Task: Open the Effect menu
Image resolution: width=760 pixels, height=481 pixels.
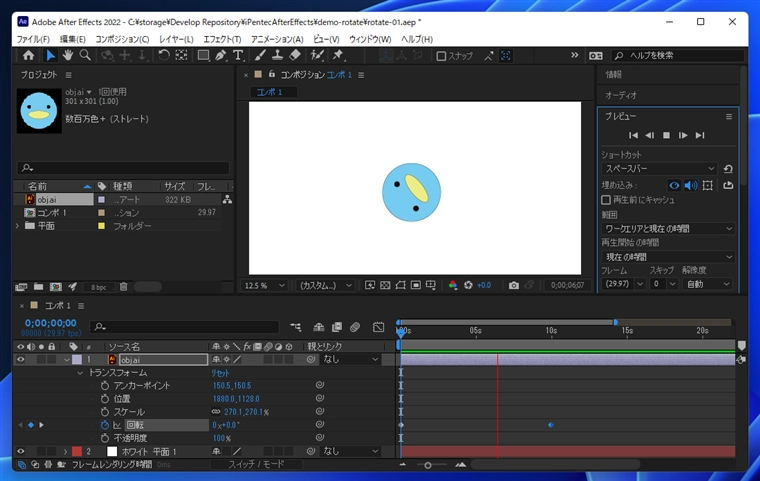Action: [222, 39]
